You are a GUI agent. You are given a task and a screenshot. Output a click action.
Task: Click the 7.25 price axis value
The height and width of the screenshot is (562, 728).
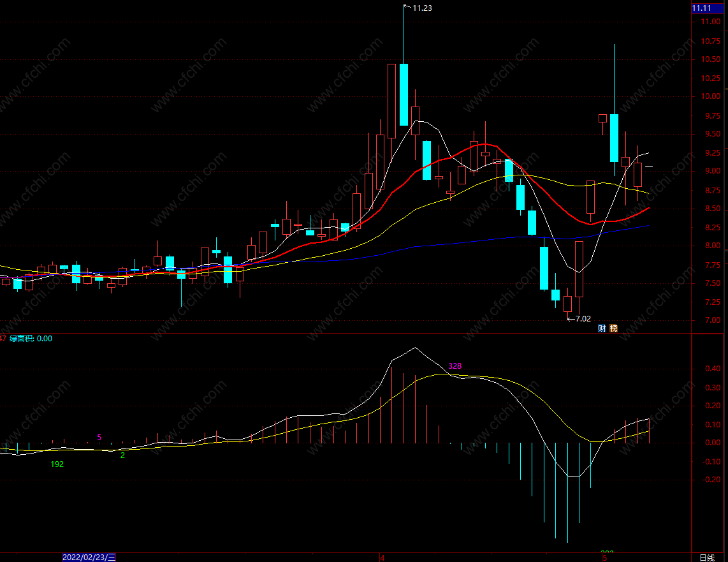click(713, 302)
